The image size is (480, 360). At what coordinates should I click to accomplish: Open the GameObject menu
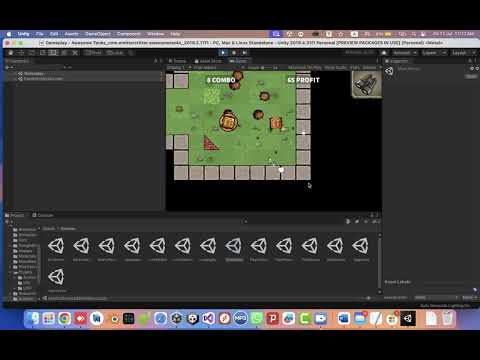point(98,34)
